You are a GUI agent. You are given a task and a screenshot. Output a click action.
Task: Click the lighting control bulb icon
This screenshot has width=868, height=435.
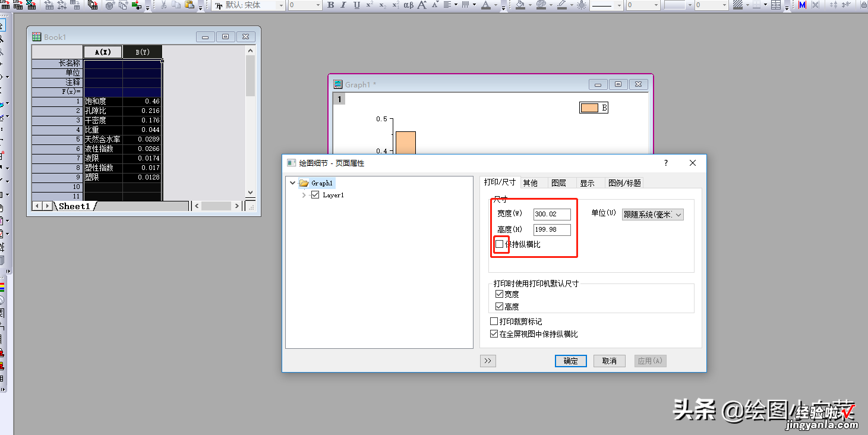(582, 5)
